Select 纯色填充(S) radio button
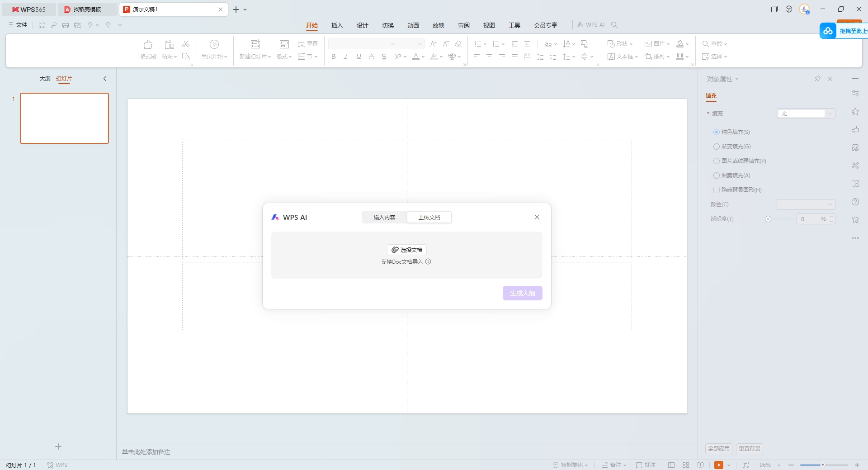868x470 pixels. point(717,132)
